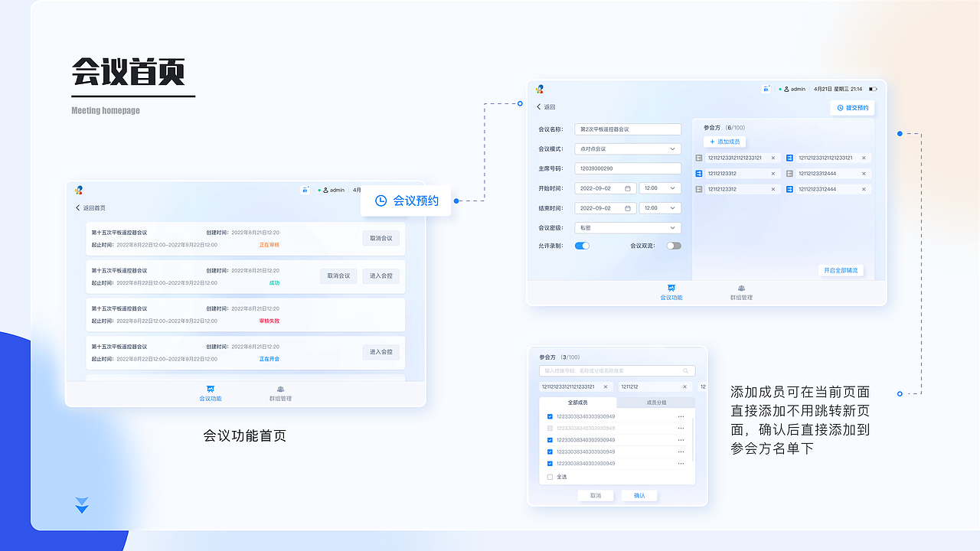Click admin user icon in meeting list top bar
Viewport: 980px width, 551px height.
tap(325, 190)
